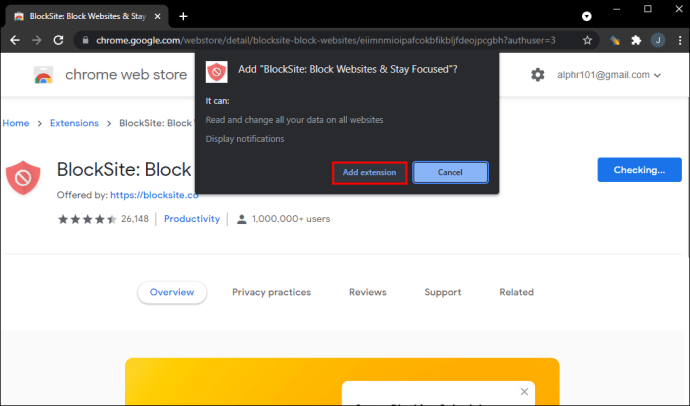Viewport: 690px width, 406px height.
Task: Open Chrome Web Store settings gear
Action: 537,75
